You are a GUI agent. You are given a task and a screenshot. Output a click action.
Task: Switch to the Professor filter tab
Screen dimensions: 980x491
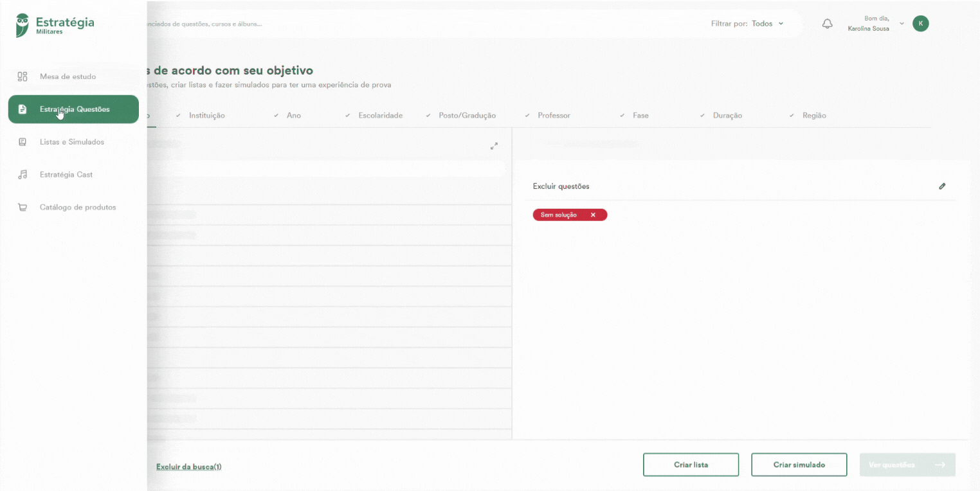coord(554,116)
